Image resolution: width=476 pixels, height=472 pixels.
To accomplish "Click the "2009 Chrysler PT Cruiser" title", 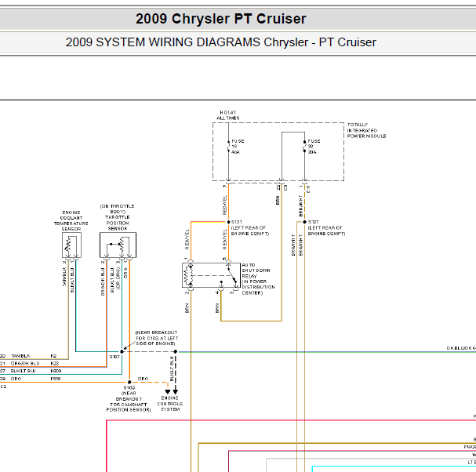I will click(220, 19).
